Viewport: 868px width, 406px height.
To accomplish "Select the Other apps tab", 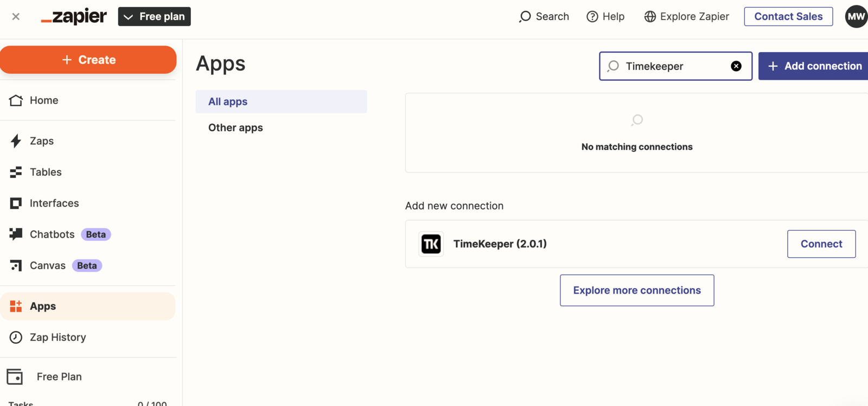I will click(x=281, y=128).
